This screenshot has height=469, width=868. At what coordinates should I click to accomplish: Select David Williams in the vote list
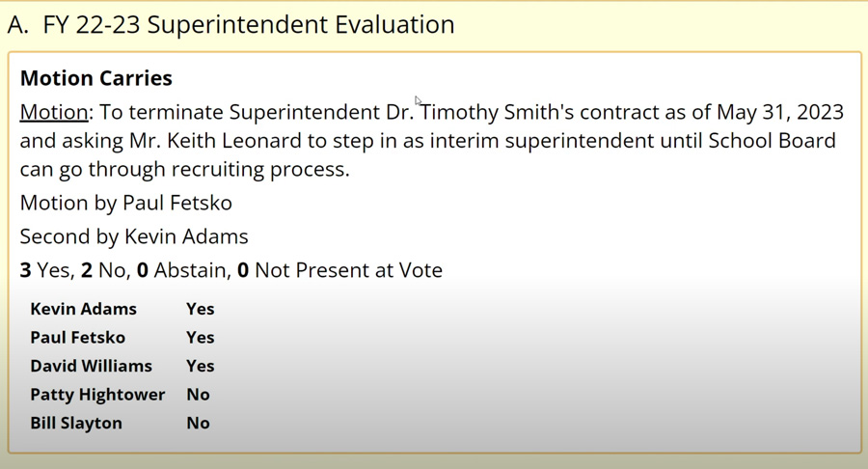tap(92, 366)
